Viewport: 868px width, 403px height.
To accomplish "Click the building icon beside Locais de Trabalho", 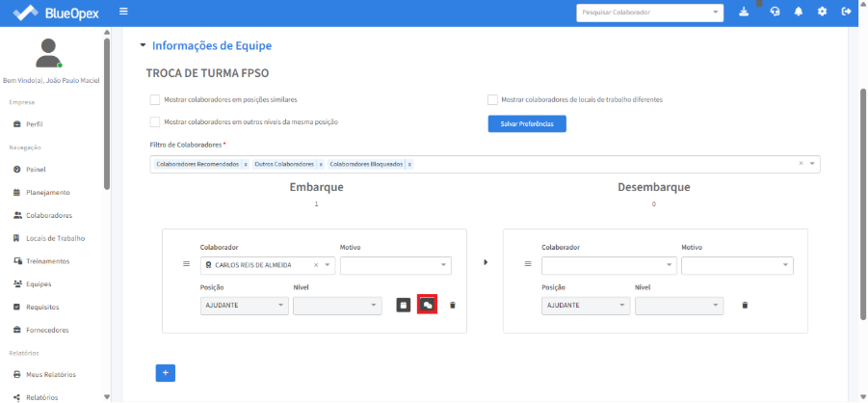I will [16, 238].
